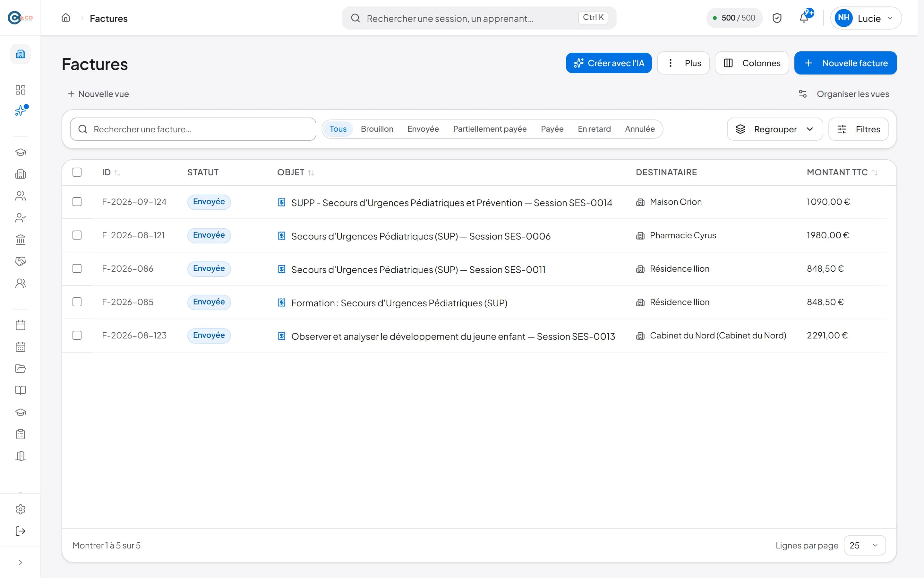Select the En retard status tab

coord(594,129)
